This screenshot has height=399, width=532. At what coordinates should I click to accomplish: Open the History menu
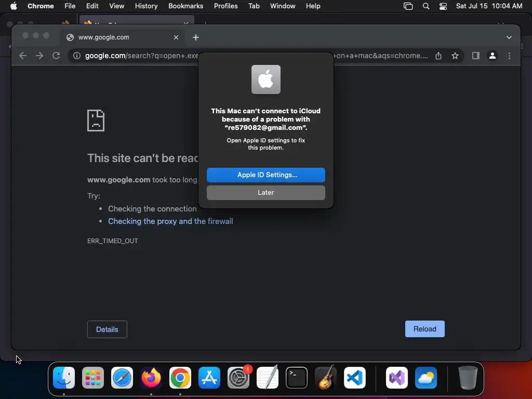pos(146,6)
